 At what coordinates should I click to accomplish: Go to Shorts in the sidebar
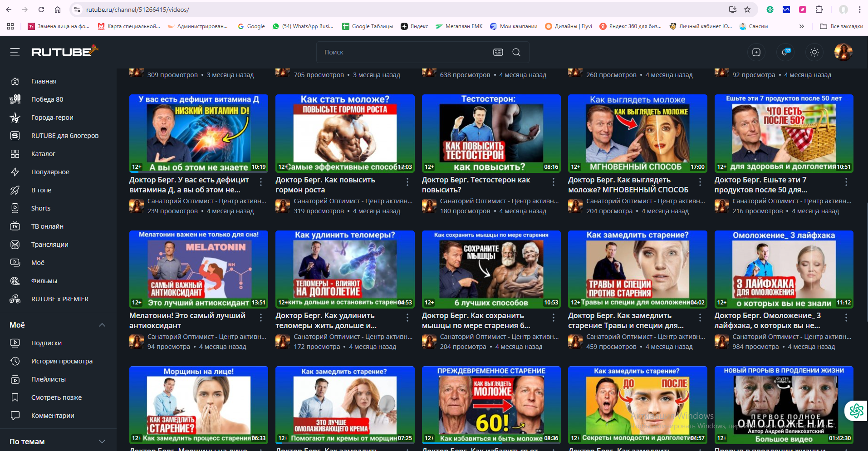click(41, 208)
